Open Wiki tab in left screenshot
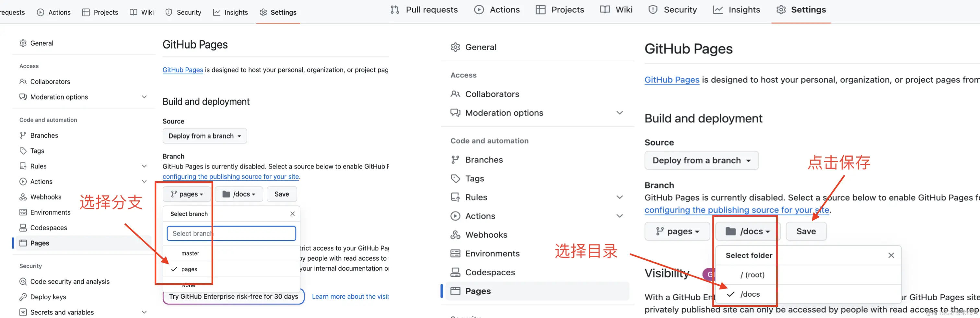980x318 pixels. point(142,12)
